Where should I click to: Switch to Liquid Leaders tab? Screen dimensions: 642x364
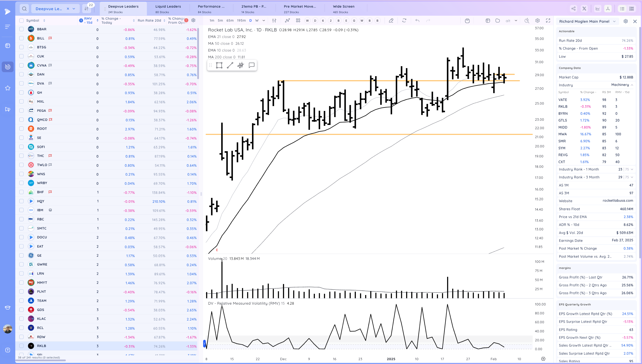[168, 9]
